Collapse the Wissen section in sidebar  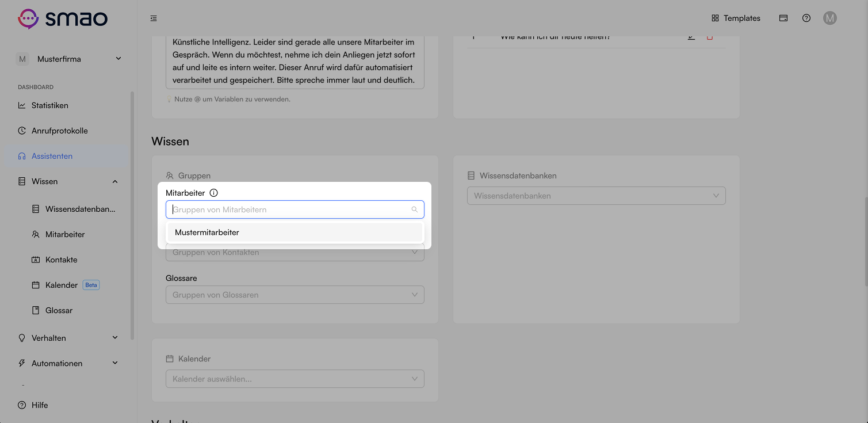[69, 181]
